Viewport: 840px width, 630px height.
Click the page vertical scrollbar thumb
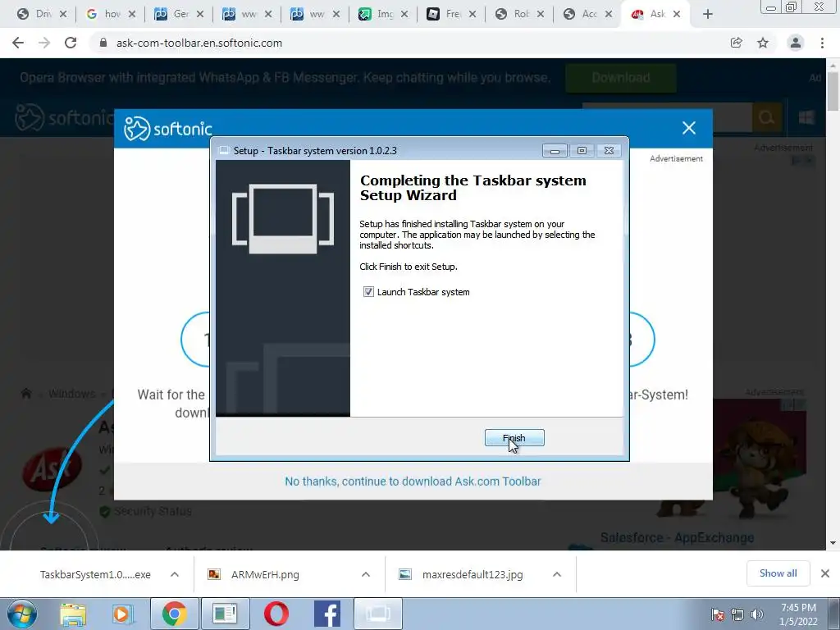(x=833, y=91)
